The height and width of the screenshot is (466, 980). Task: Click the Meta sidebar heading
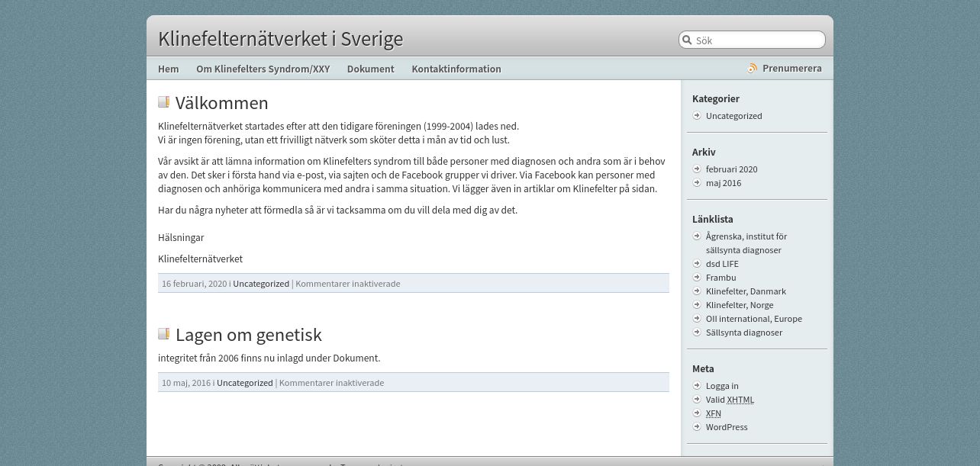click(703, 368)
